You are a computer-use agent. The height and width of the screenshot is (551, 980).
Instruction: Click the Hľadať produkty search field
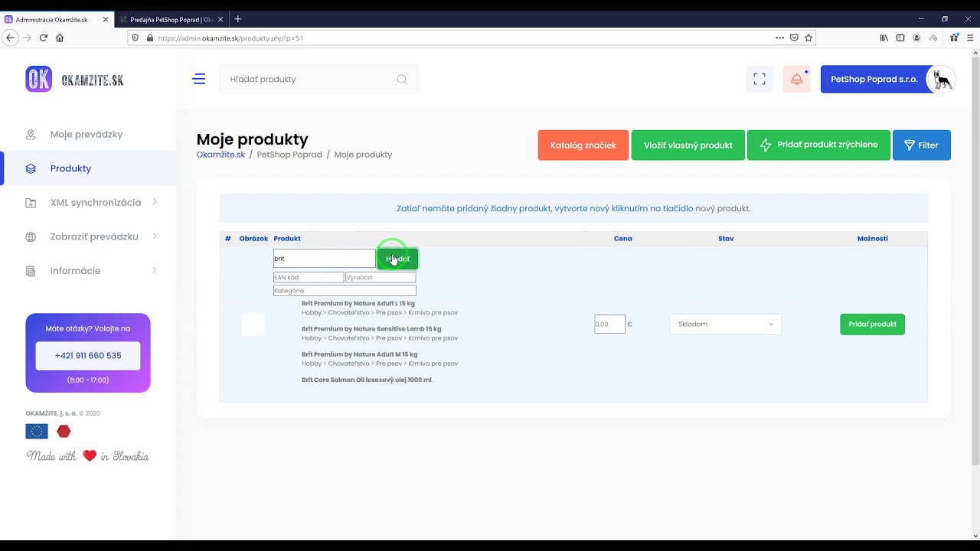pyautogui.click(x=318, y=80)
